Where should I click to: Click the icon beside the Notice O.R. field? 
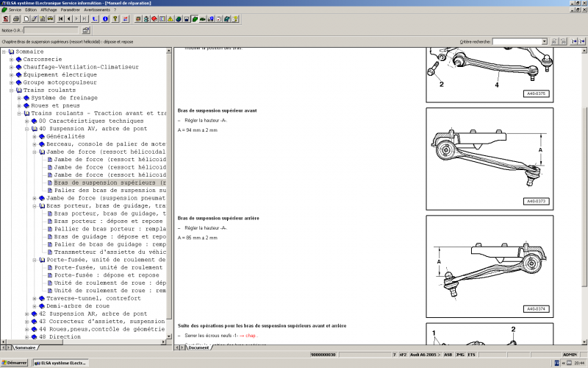86,30
